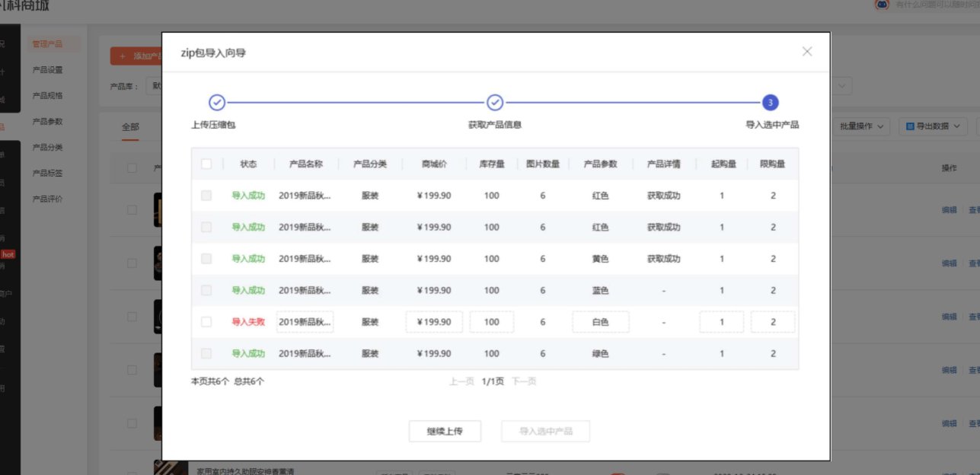The height and width of the screenshot is (475, 980).
Task: Click the 导入成功 status in the 绿色 row
Action: 248,353
